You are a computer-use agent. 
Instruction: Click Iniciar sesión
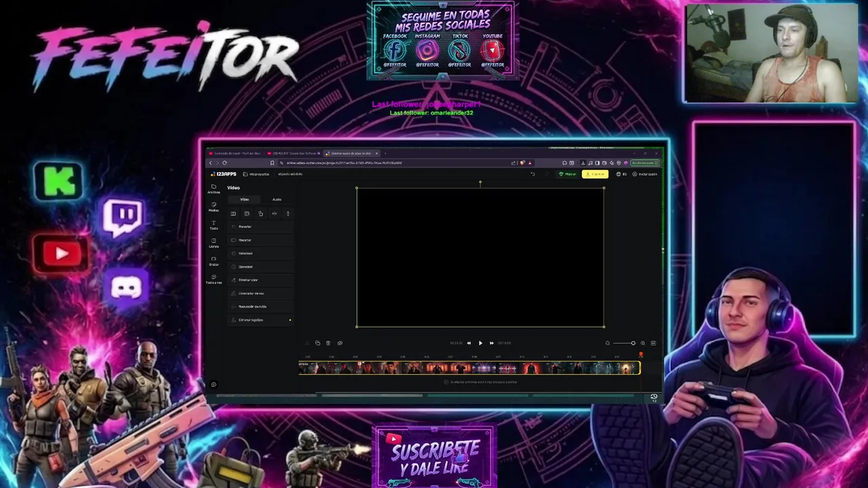644,174
